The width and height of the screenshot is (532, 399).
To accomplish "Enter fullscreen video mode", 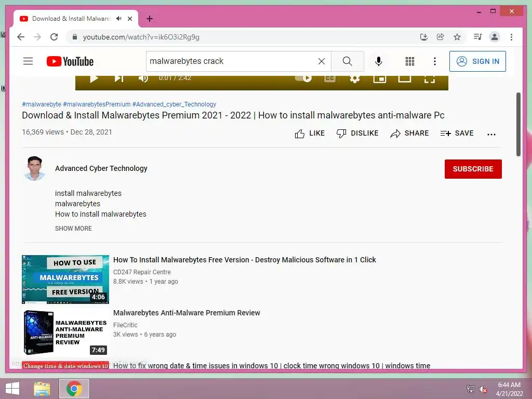I will point(430,79).
